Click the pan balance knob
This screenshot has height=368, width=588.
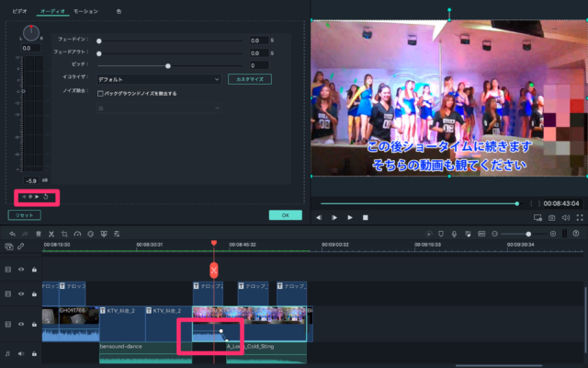pos(31,33)
